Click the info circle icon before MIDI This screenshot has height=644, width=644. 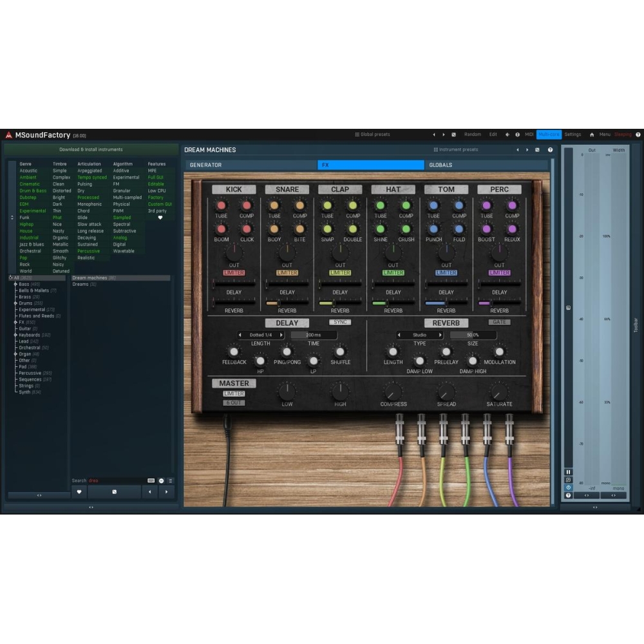518,135
